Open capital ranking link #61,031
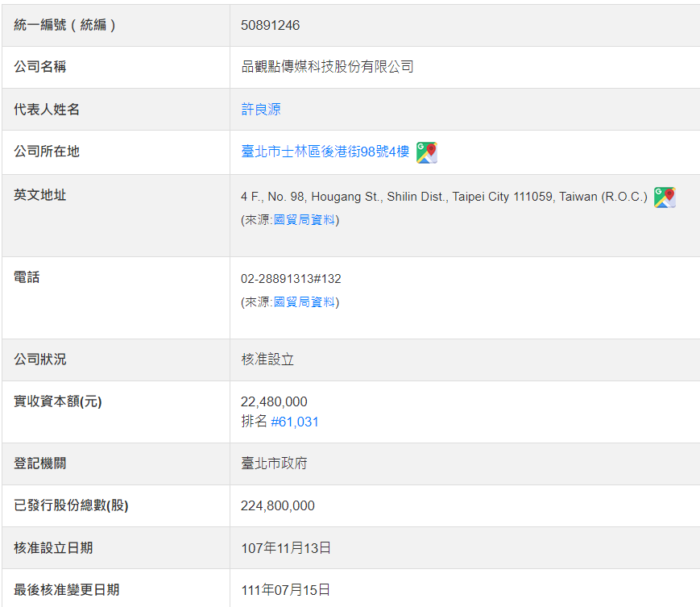Viewport: 700px width, 607px height. tap(295, 422)
